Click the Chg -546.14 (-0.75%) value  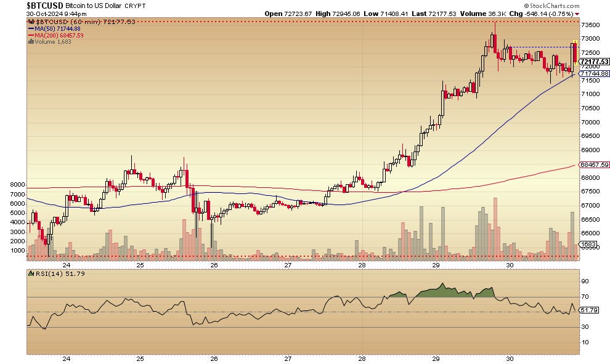550,14
